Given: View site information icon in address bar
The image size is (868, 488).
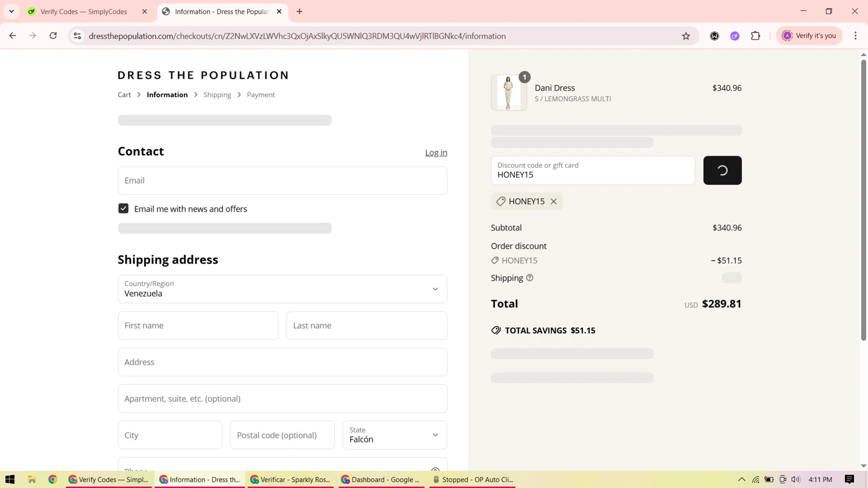Looking at the screenshot, I should click(x=77, y=36).
